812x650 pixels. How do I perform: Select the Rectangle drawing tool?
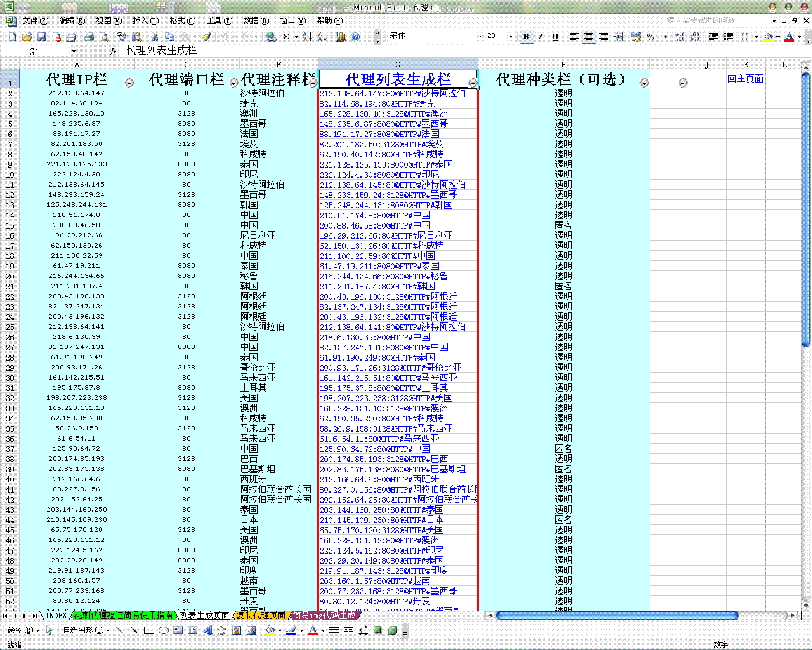[149, 630]
